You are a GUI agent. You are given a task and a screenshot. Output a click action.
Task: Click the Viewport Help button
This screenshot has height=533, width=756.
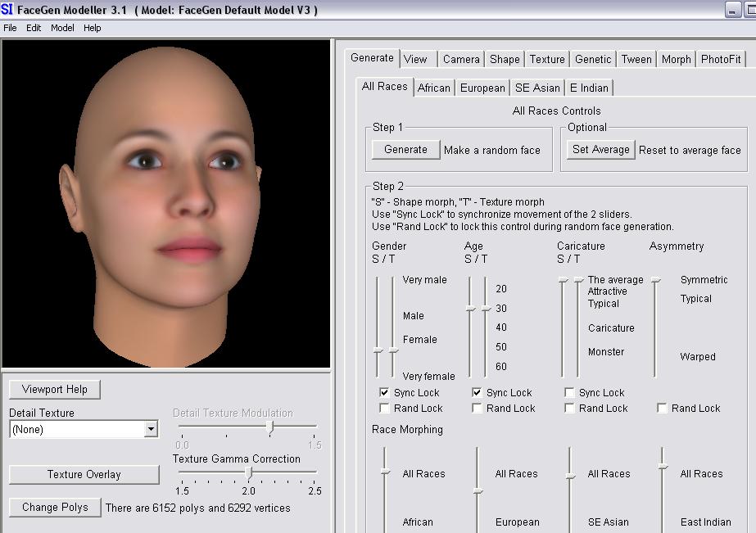coord(55,390)
